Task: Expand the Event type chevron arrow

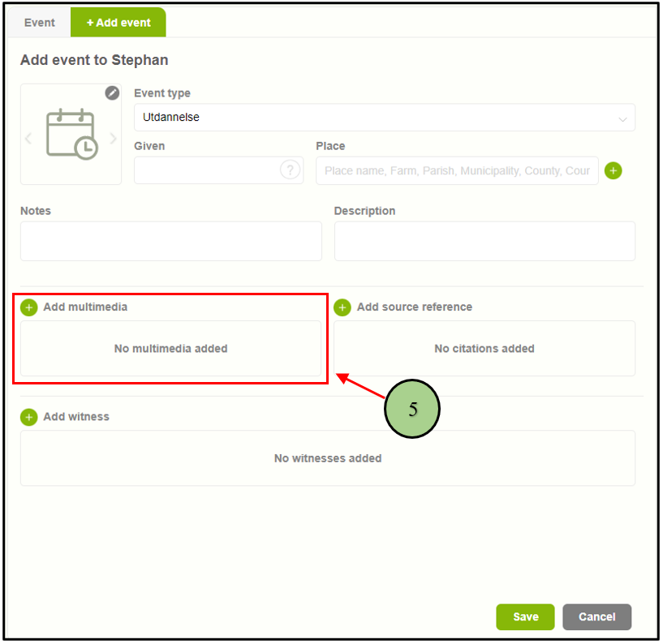Action: coord(622,119)
